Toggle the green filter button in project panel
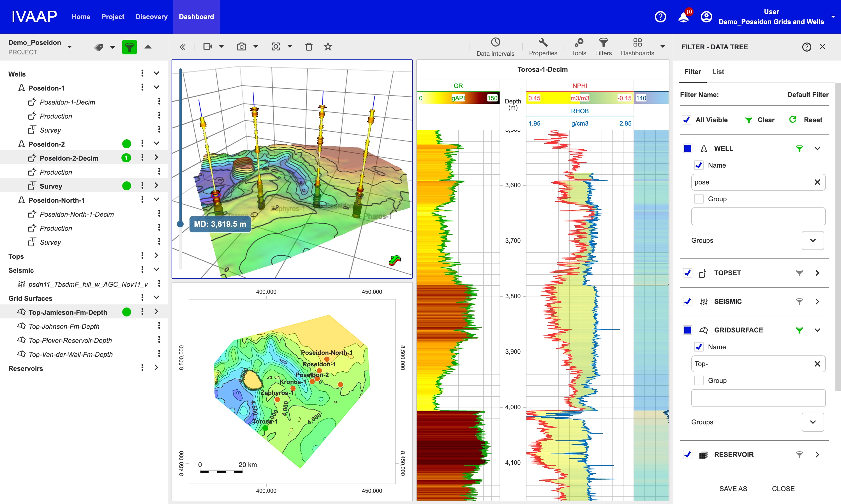The width and height of the screenshot is (841, 504). click(130, 47)
